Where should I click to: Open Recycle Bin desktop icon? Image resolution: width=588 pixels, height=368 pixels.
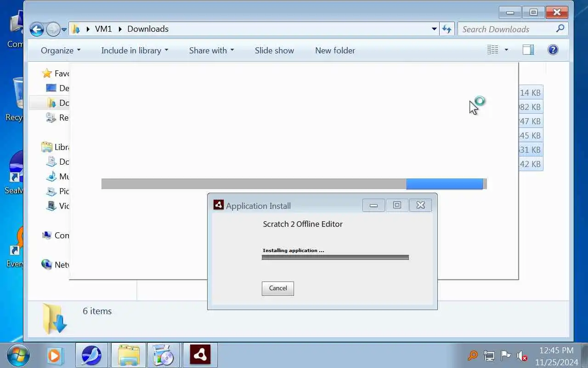(15, 99)
